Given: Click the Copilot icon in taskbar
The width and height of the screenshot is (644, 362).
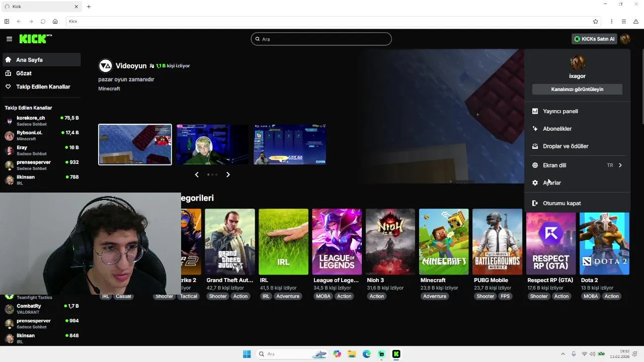Looking at the screenshot, I should [x=337, y=354].
